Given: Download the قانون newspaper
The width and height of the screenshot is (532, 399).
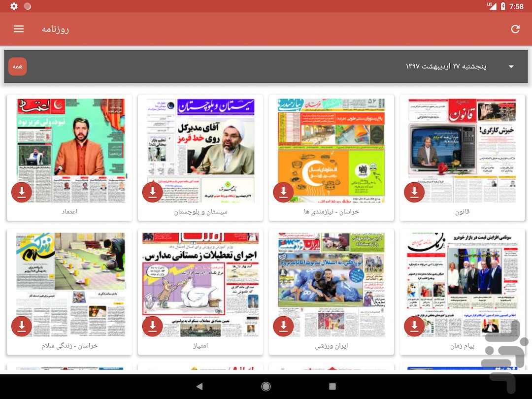Looking at the screenshot, I should pyautogui.click(x=415, y=192).
